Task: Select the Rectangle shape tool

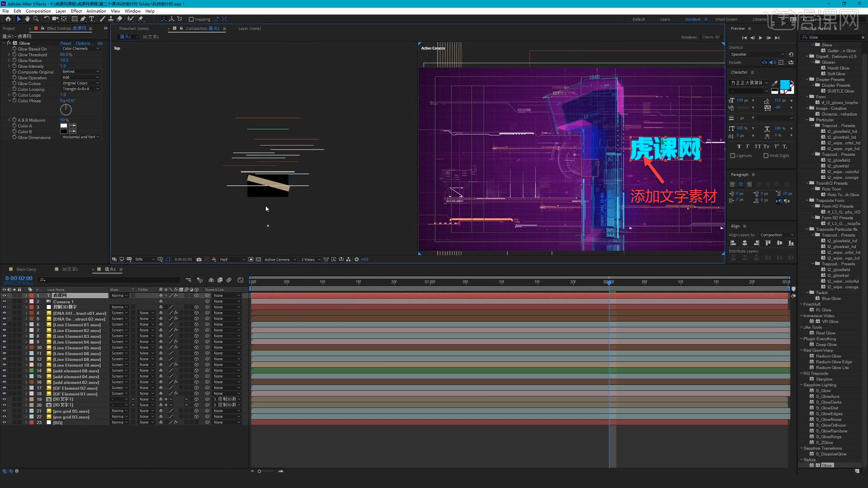Action: click(x=75, y=19)
